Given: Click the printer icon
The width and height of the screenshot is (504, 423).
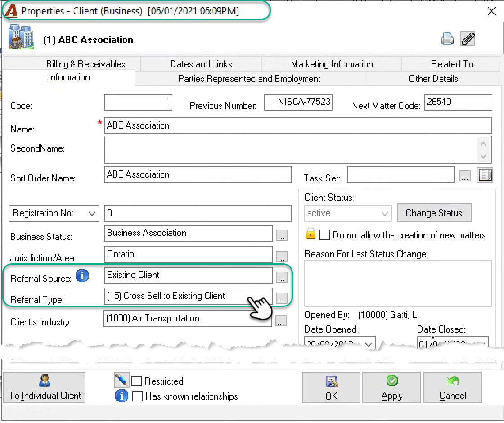Looking at the screenshot, I should pos(447,39).
